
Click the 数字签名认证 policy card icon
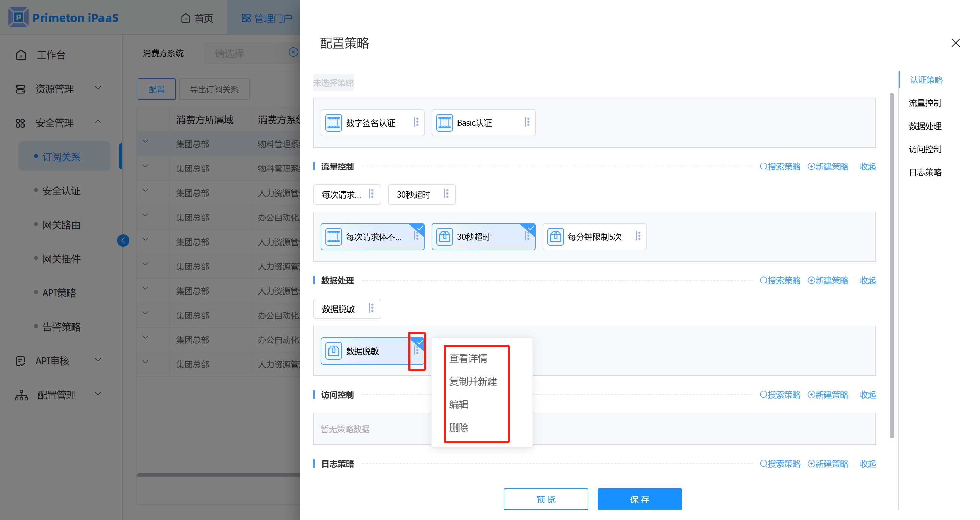click(333, 123)
